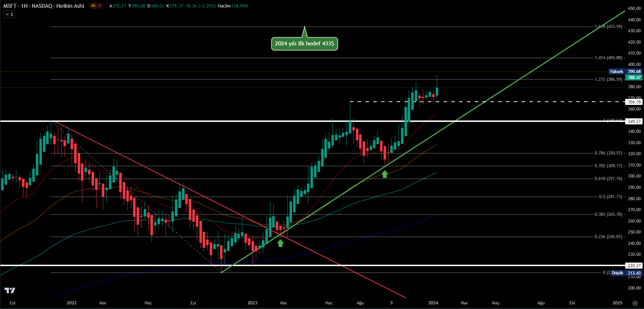
Task: Click the TradingView logo at bottom left
Action: coord(10,291)
